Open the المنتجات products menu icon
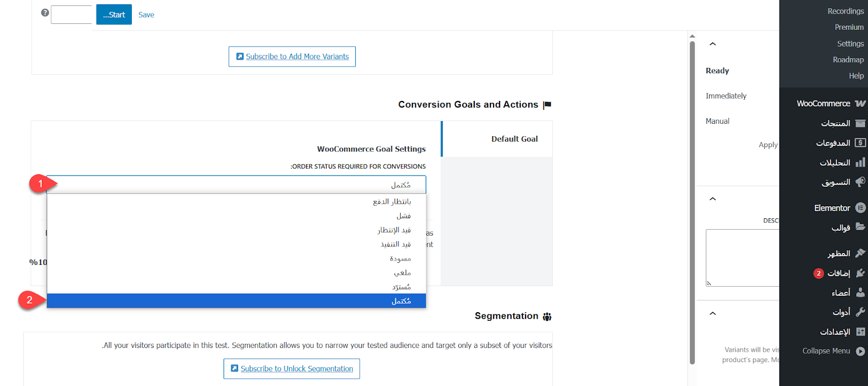This screenshot has height=386, width=868. tap(860, 123)
